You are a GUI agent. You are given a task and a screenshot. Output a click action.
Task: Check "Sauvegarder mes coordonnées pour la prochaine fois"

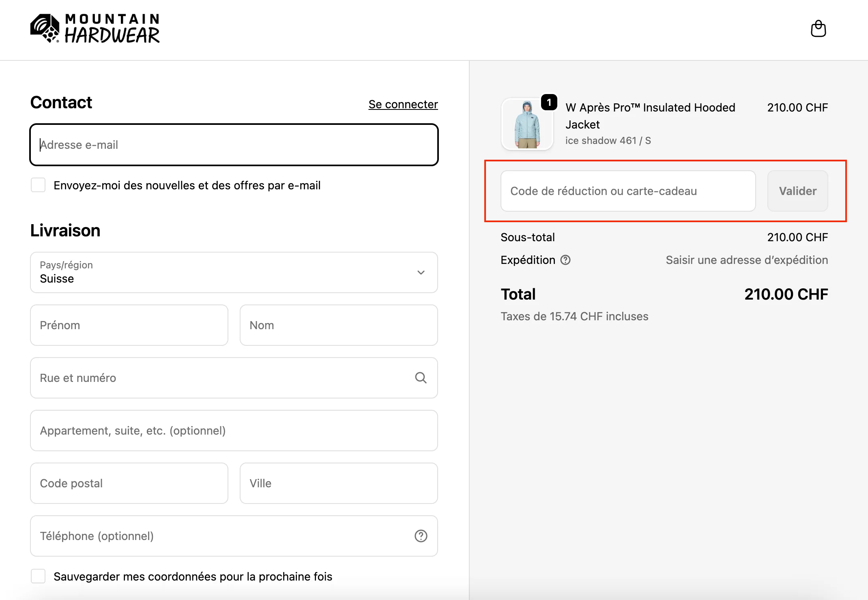click(x=38, y=576)
